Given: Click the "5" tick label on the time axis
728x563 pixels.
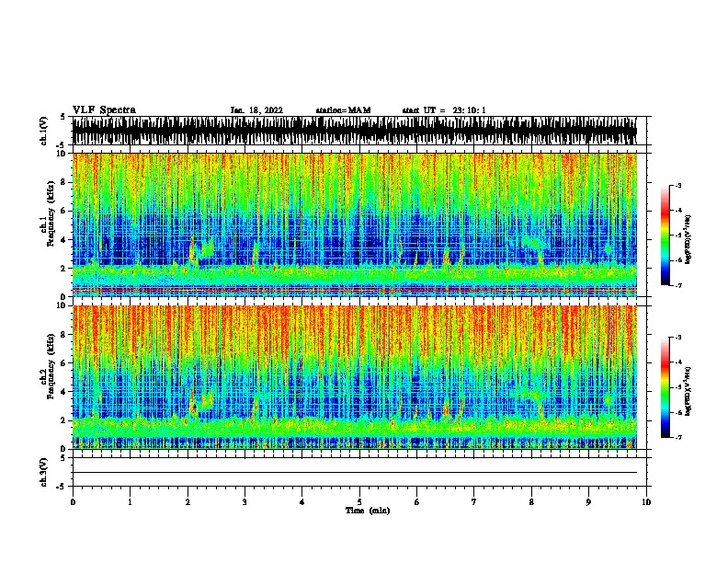Looking at the screenshot, I should tap(359, 502).
